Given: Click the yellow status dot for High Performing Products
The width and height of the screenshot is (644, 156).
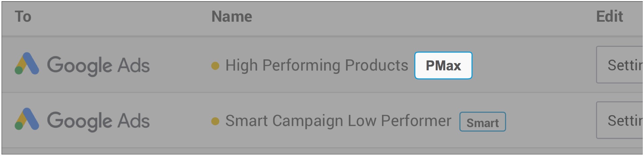Looking at the screenshot, I should (215, 66).
